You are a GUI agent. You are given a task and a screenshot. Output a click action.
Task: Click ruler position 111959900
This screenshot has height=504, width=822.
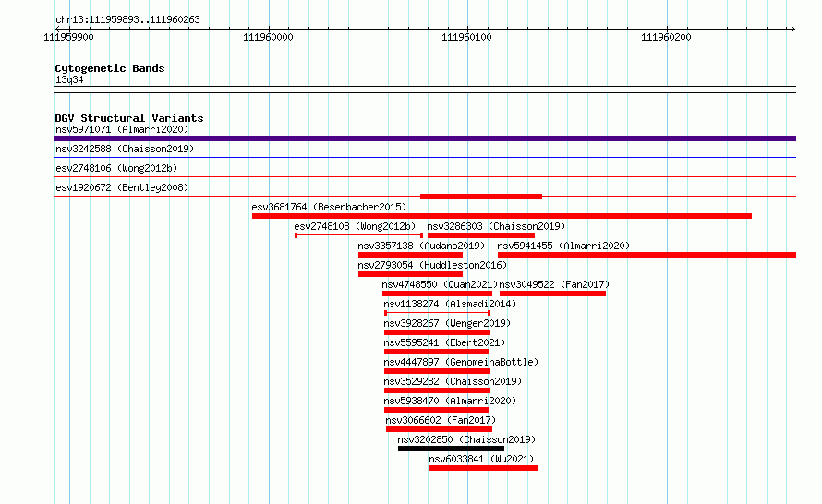(x=68, y=37)
